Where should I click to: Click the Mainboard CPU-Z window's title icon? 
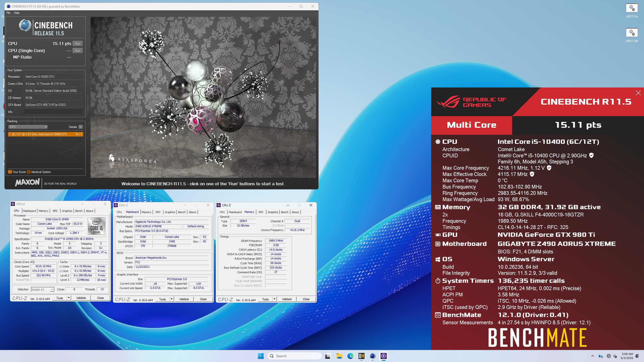tap(116, 205)
